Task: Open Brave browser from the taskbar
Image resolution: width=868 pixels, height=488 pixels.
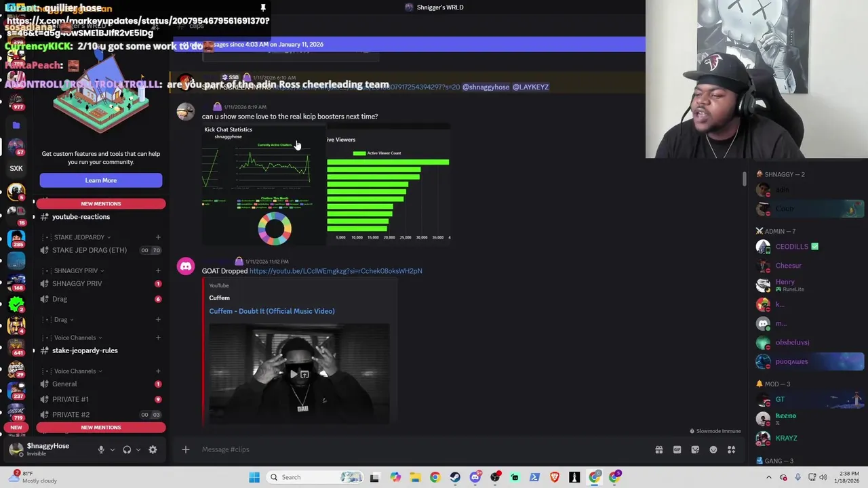Action: point(555,477)
